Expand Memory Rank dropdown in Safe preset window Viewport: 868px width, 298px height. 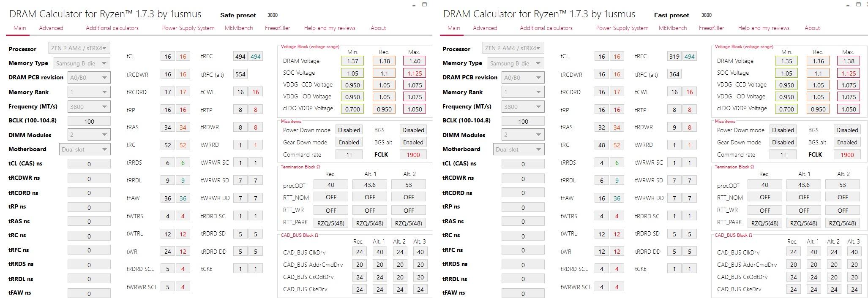point(89,92)
